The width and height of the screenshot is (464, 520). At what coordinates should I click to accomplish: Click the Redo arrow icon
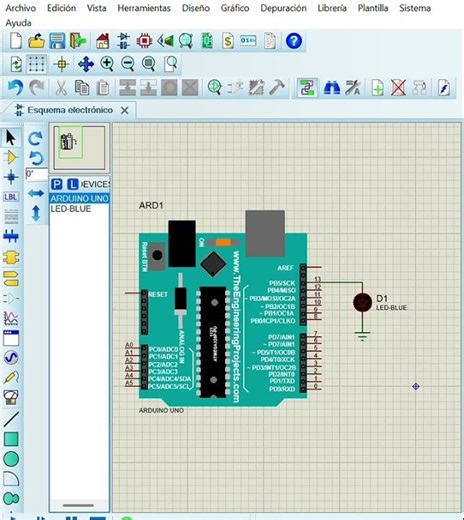click(36, 88)
